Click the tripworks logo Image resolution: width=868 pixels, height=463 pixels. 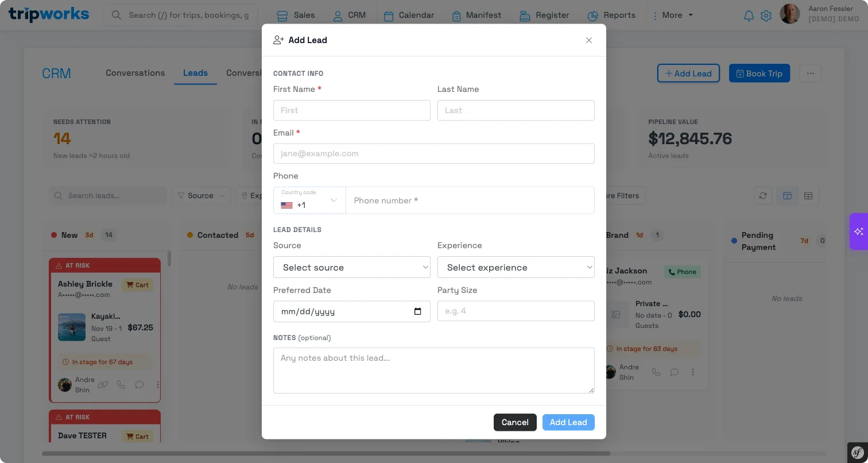tap(49, 14)
